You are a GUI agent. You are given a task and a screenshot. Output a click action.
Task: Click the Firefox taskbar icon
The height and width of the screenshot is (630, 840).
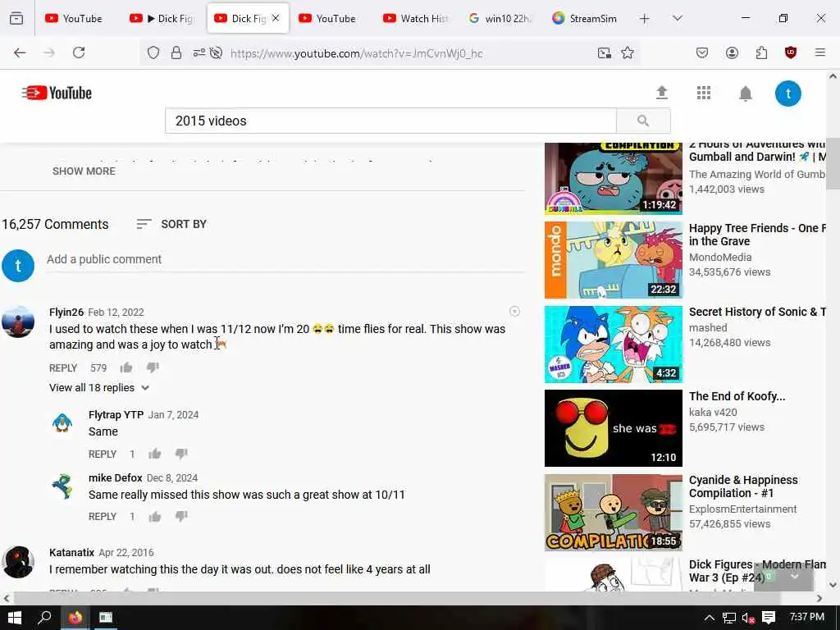pos(75,618)
